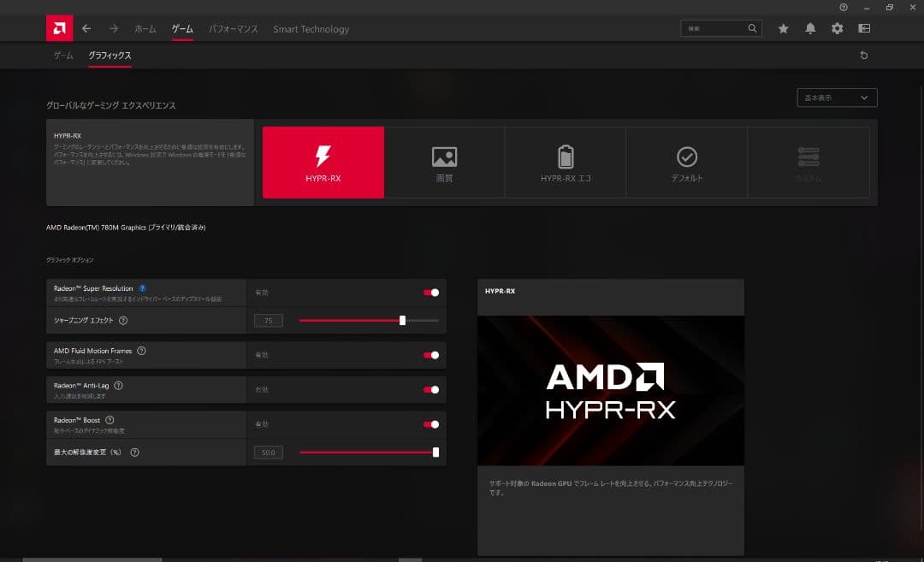924x562 pixels.
Task: Choose the デフォルト profile tile
Action: click(687, 163)
